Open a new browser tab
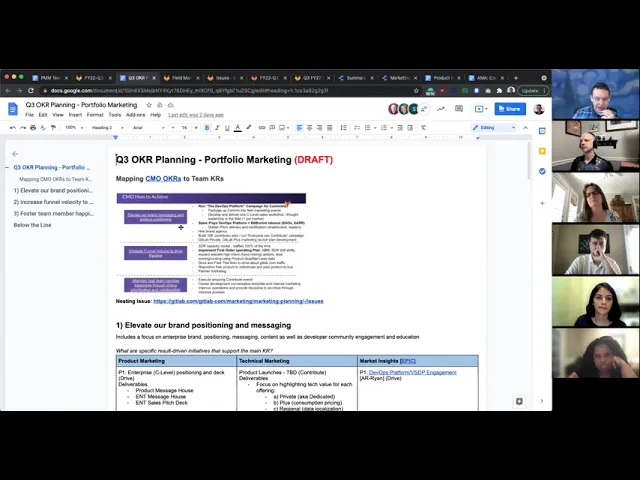640x480 pixels. tap(516, 78)
